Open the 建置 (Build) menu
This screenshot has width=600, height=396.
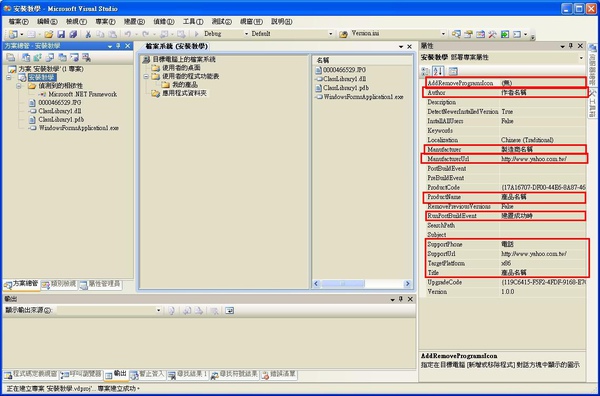click(x=134, y=21)
